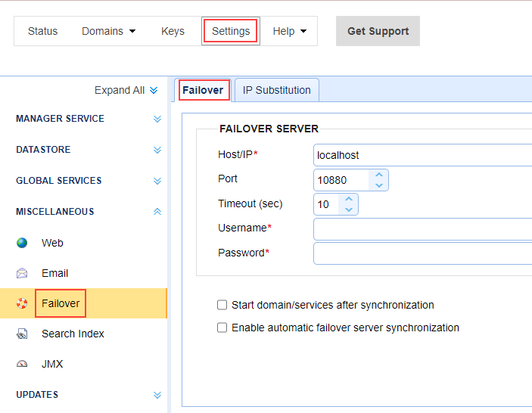Click the JMX gauge icon
Image resolution: width=532 pixels, height=413 pixels.
click(22, 364)
